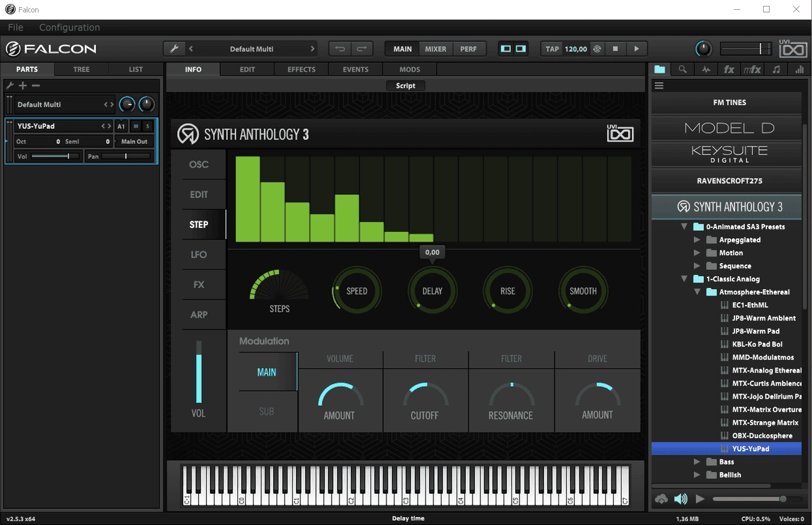Expand the Bass folder
The image size is (812, 525).
pyautogui.click(x=697, y=462)
